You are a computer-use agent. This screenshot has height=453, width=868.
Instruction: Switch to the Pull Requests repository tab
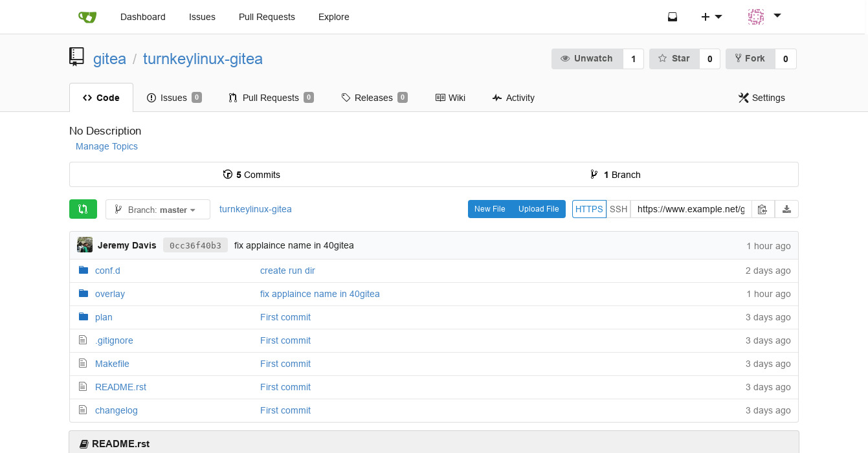click(x=270, y=98)
